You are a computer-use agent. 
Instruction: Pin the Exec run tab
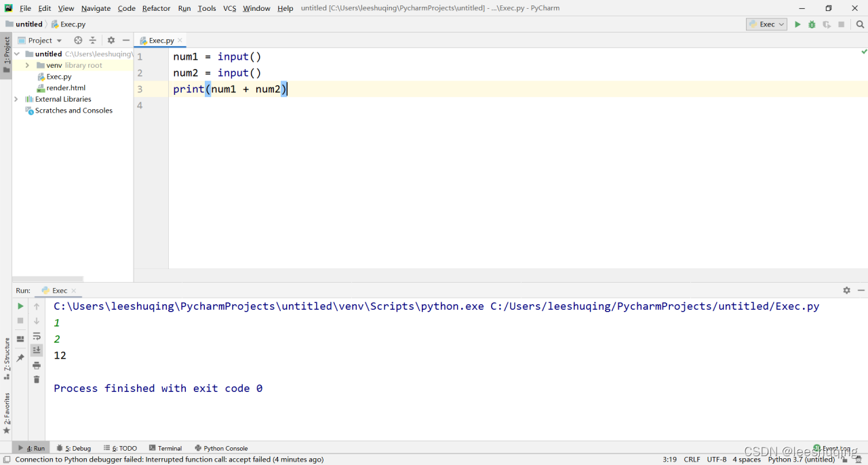click(20, 357)
